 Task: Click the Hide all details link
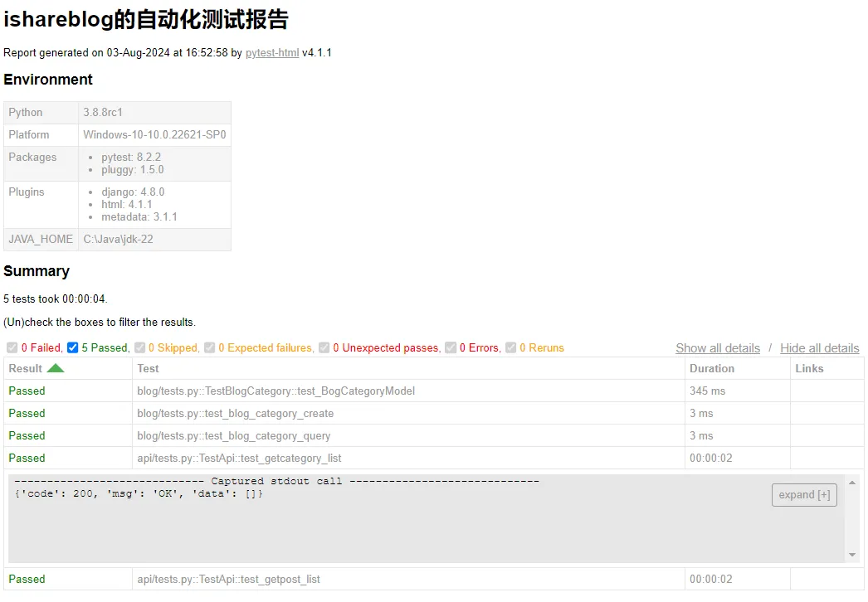click(x=819, y=348)
